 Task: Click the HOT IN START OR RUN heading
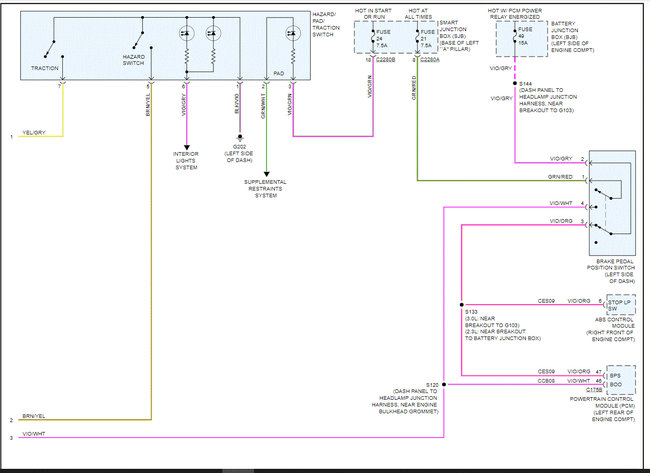[x=374, y=14]
